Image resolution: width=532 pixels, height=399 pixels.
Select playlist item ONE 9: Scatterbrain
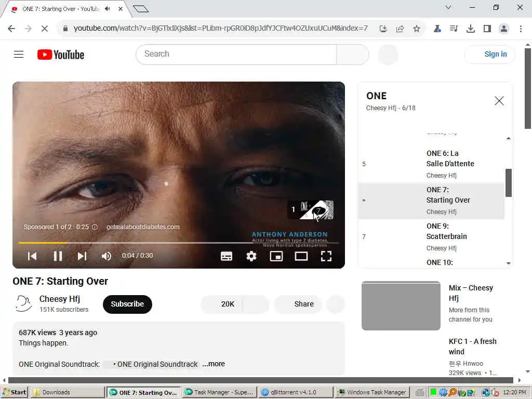pyautogui.click(x=431, y=237)
